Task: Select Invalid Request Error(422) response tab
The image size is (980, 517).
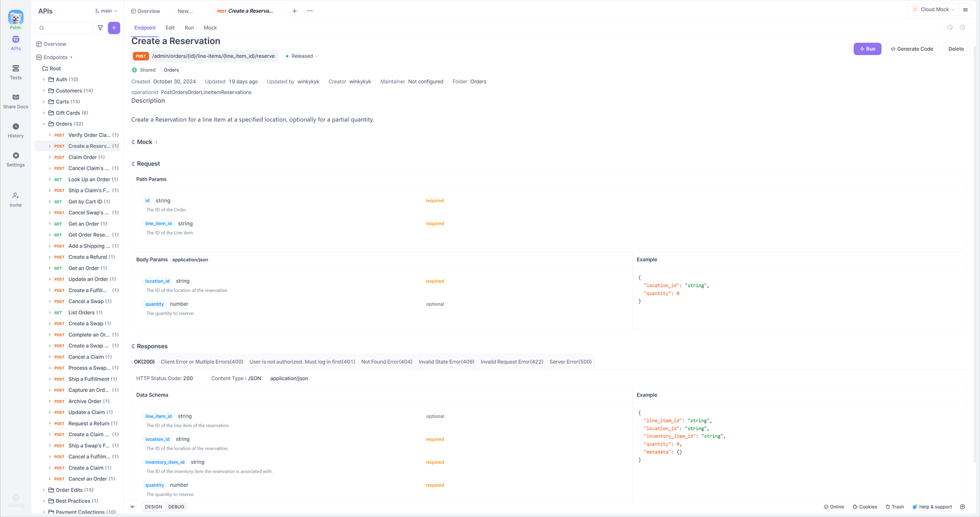Action: [x=512, y=362]
